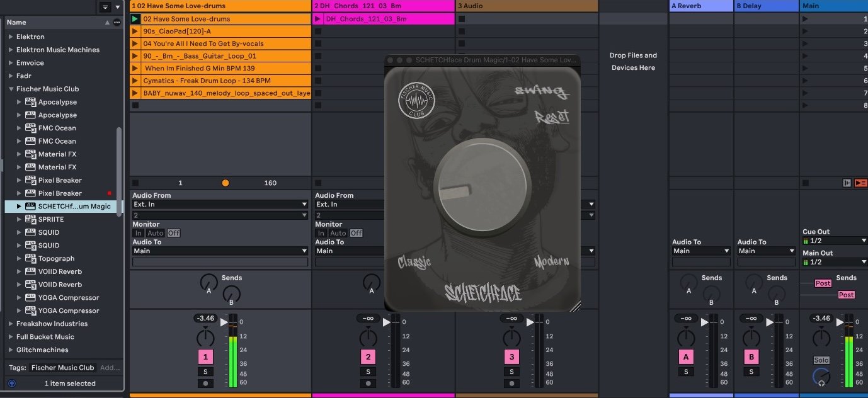
Task: Arm track 2 for recording
Action: click(368, 383)
